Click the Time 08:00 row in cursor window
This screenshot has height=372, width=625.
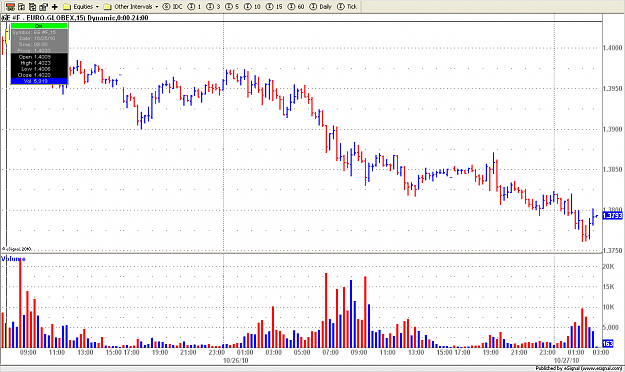[x=39, y=45]
